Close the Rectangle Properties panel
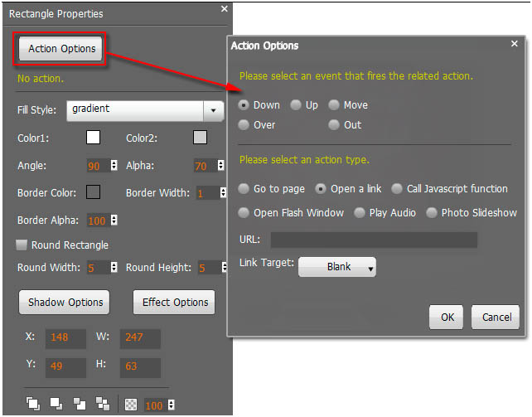The image size is (532, 417). [224, 9]
